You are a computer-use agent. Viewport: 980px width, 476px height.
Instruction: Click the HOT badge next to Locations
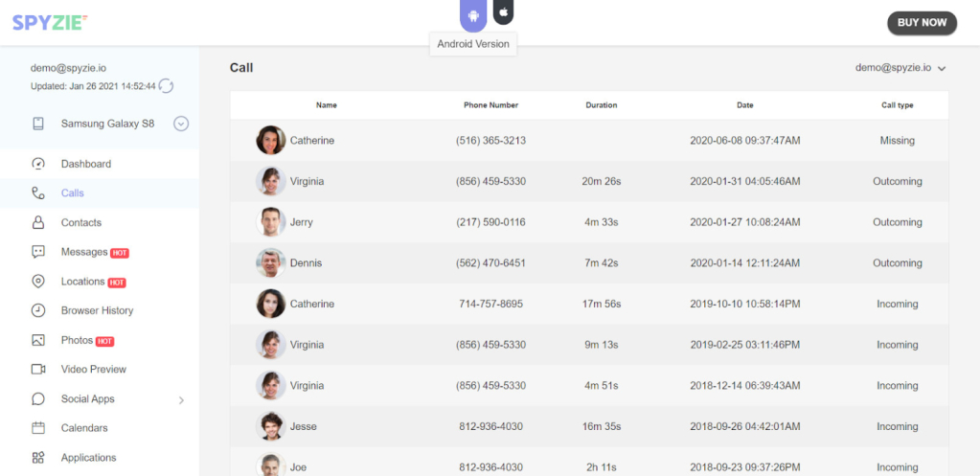pyautogui.click(x=117, y=283)
